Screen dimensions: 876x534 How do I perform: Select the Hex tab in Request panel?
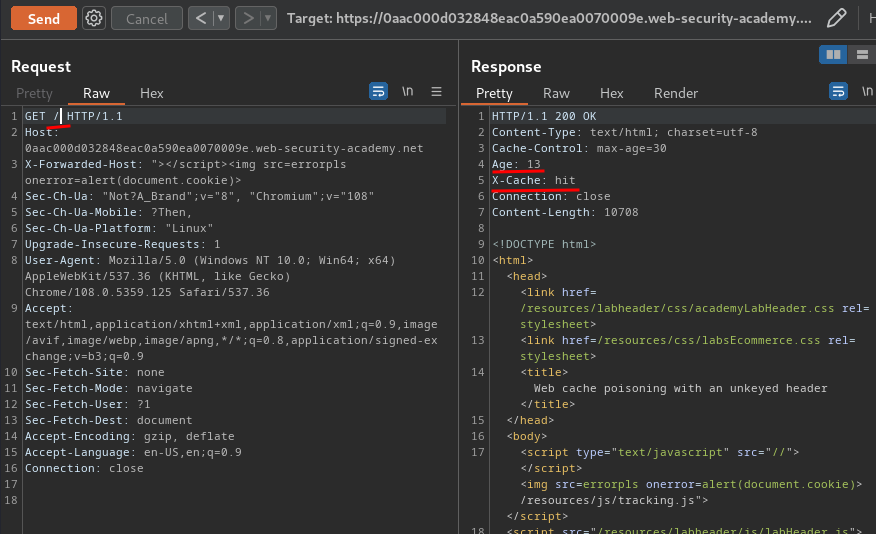tap(151, 93)
